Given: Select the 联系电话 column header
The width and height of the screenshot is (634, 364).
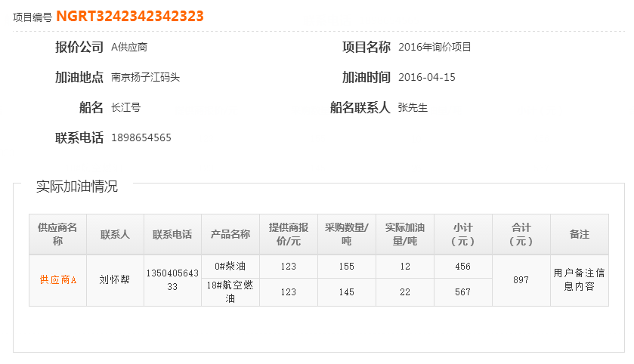Looking at the screenshot, I should (x=172, y=234).
